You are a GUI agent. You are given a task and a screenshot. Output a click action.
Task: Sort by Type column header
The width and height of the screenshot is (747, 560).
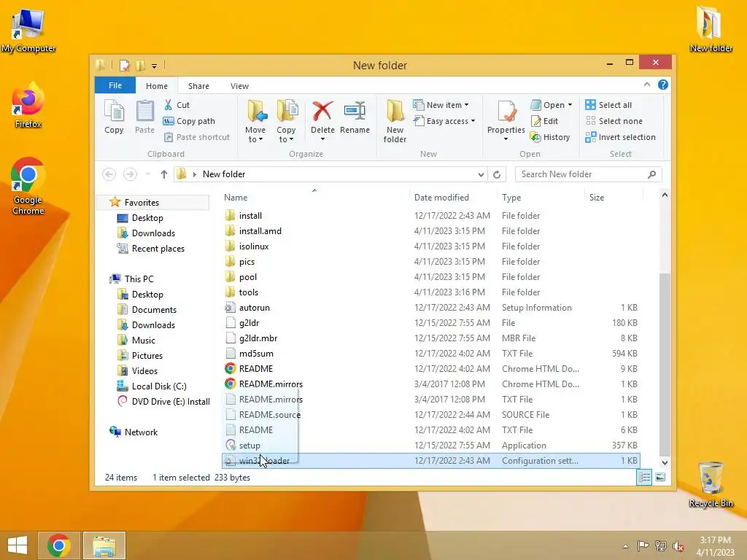point(541,197)
